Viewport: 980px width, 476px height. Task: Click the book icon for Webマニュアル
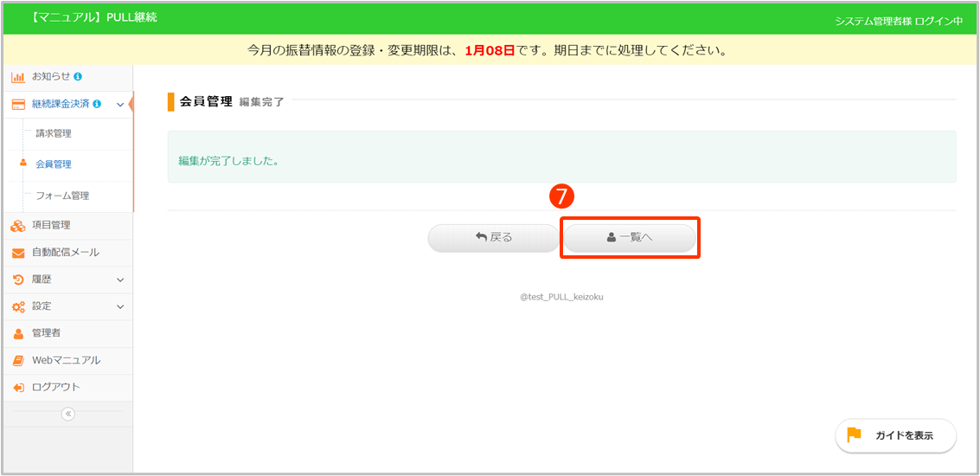tap(17, 360)
